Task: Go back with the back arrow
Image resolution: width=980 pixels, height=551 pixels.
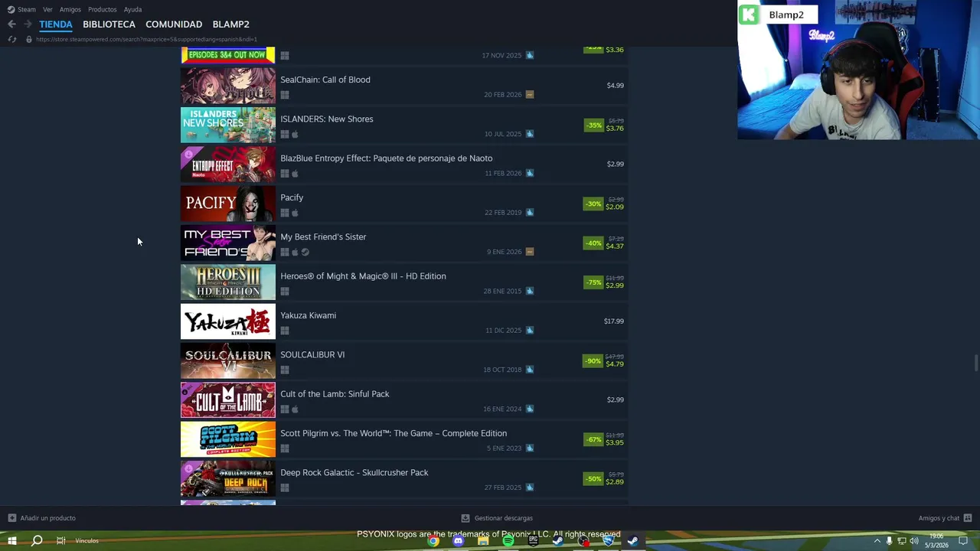Action: point(11,24)
